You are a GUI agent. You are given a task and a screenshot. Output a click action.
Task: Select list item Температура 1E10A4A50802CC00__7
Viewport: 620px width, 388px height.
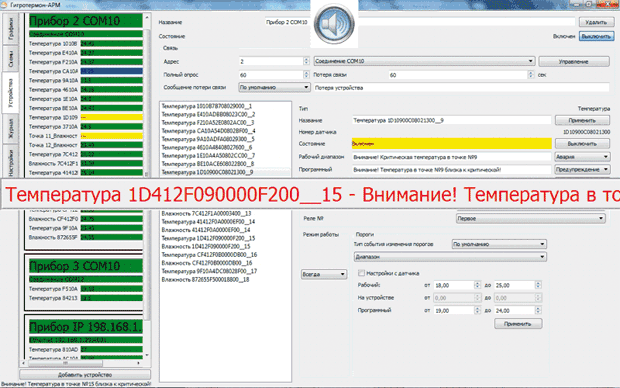coord(208,155)
